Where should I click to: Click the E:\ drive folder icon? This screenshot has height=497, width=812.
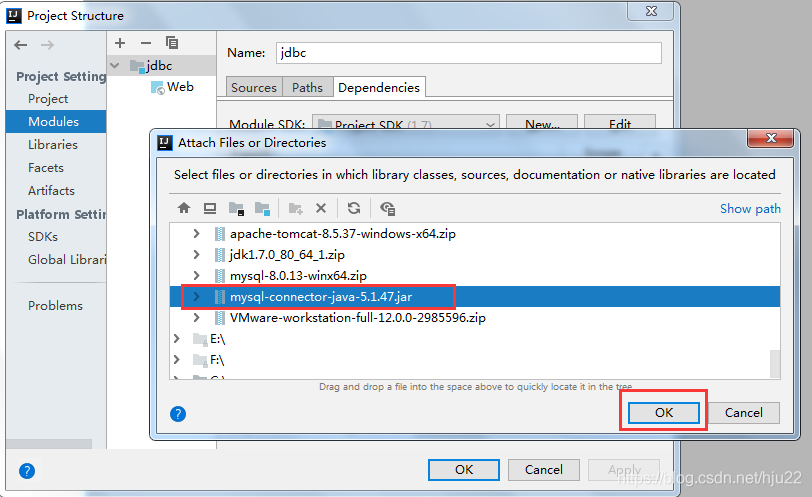(200, 339)
